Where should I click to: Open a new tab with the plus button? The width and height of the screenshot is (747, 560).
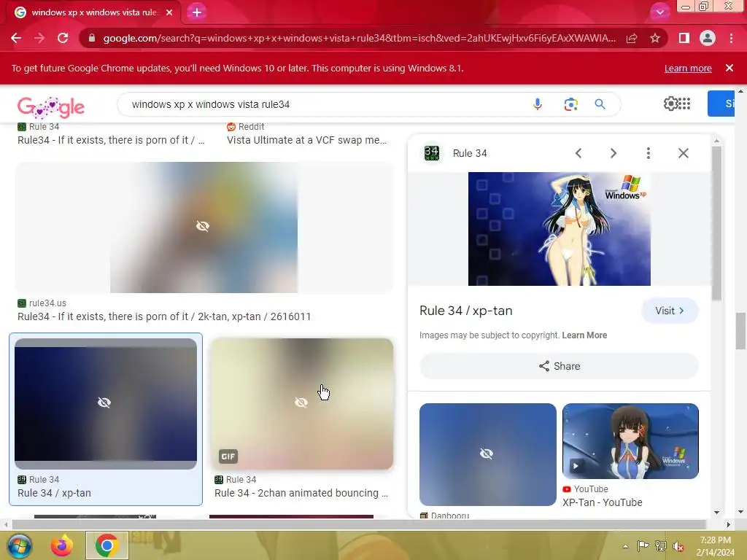(x=197, y=12)
